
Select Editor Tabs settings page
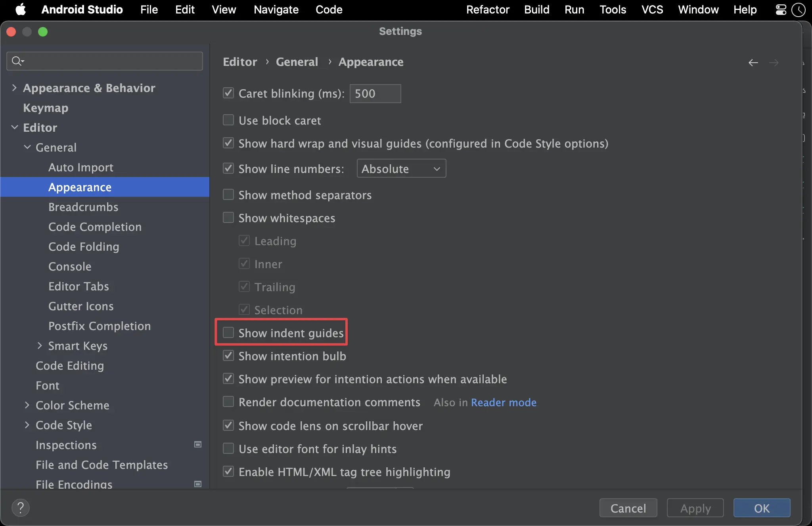tap(79, 286)
